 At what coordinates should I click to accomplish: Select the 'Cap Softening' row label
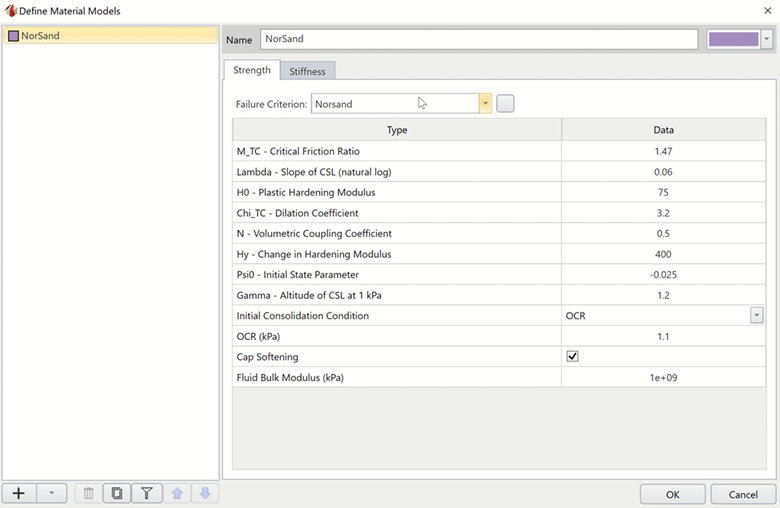(267, 357)
